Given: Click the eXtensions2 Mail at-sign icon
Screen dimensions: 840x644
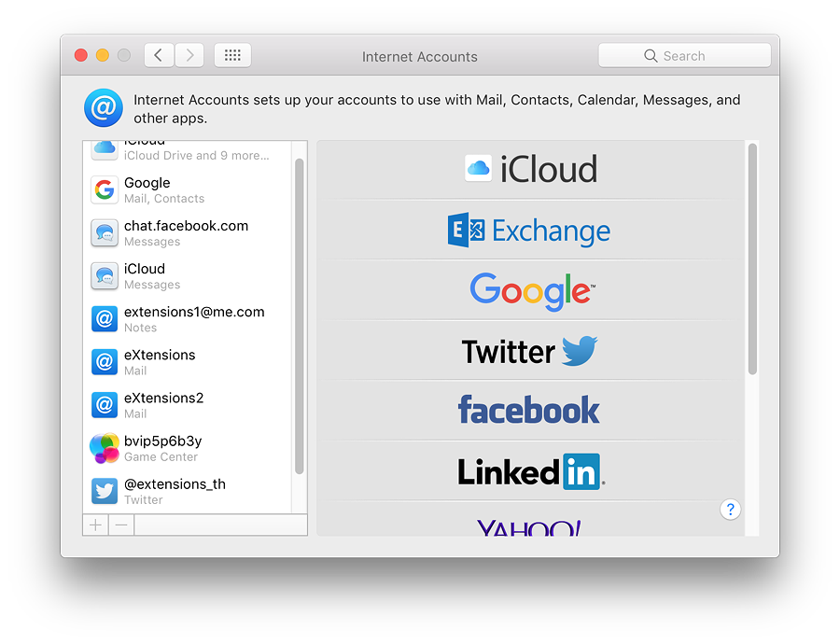Looking at the screenshot, I should [x=105, y=405].
